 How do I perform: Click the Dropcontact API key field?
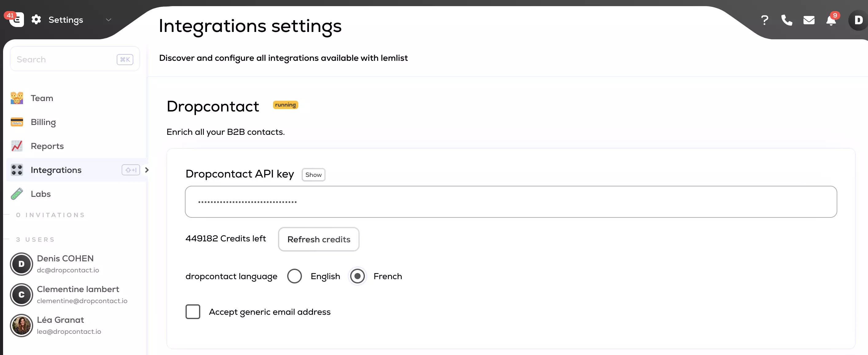tap(511, 202)
